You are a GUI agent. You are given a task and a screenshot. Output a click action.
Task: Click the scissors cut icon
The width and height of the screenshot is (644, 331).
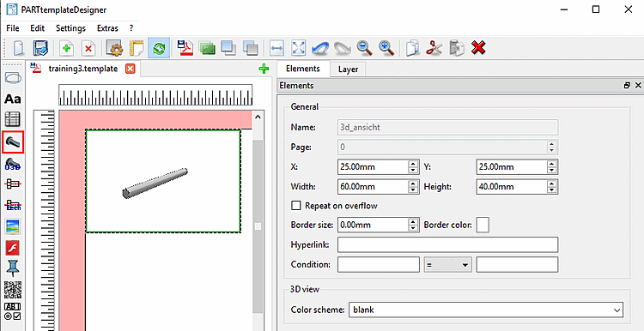point(434,48)
